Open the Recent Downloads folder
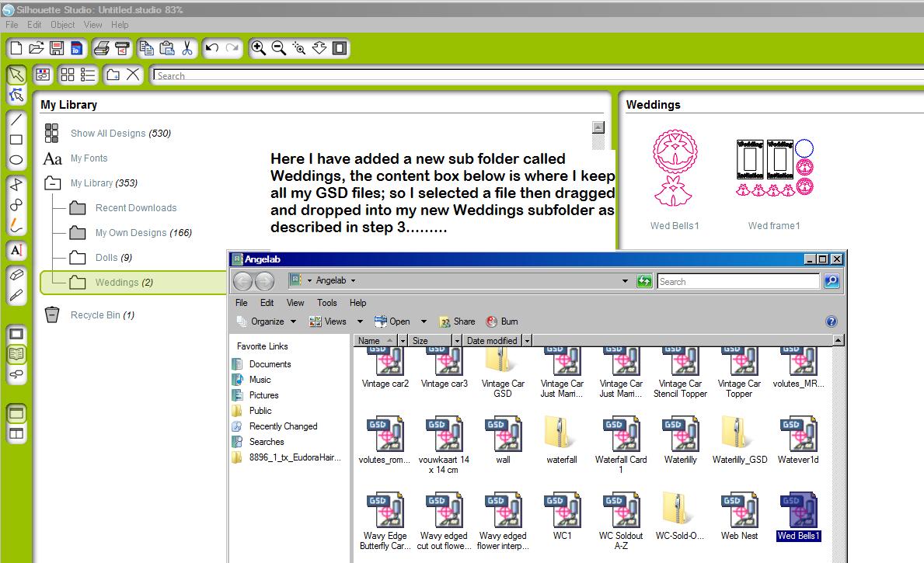 [136, 208]
